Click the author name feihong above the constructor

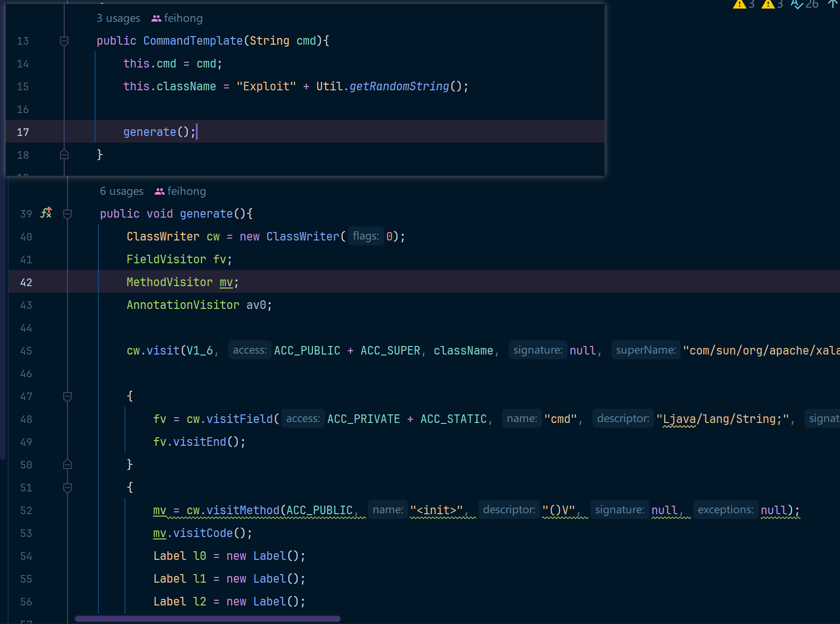point(183,19)
